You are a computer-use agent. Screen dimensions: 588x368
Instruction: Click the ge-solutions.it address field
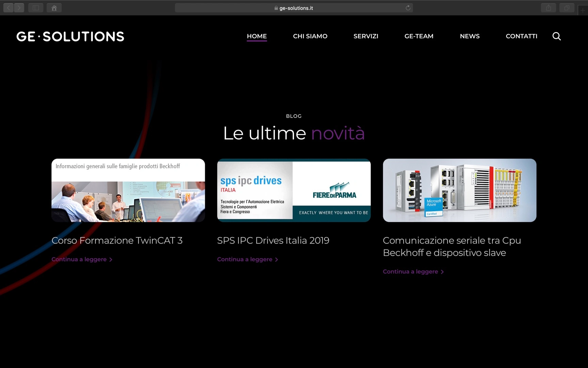294,8
